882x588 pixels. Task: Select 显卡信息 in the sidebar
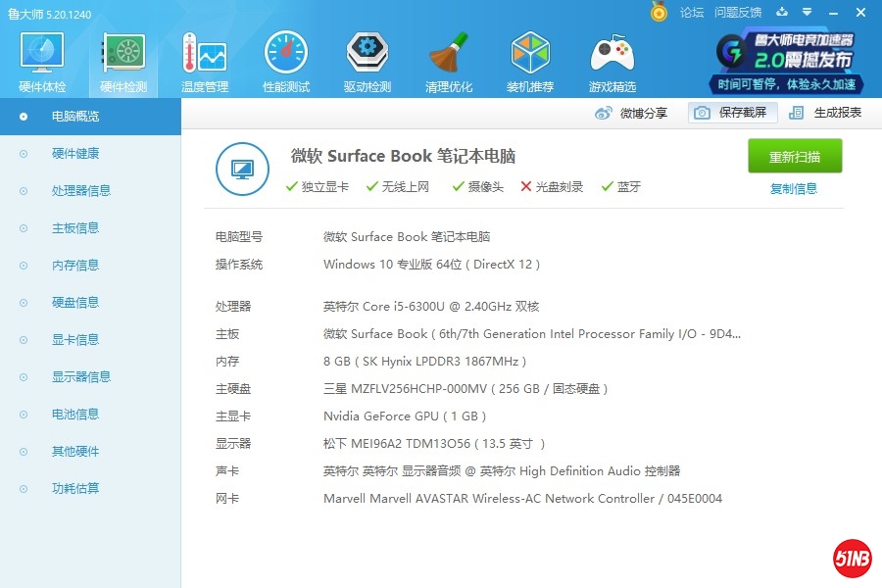pos(75,340)
